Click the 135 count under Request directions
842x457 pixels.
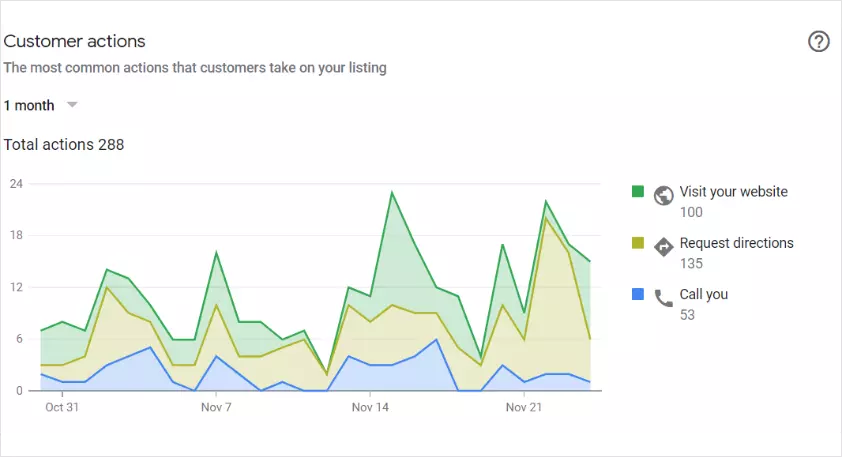[691, 264]
